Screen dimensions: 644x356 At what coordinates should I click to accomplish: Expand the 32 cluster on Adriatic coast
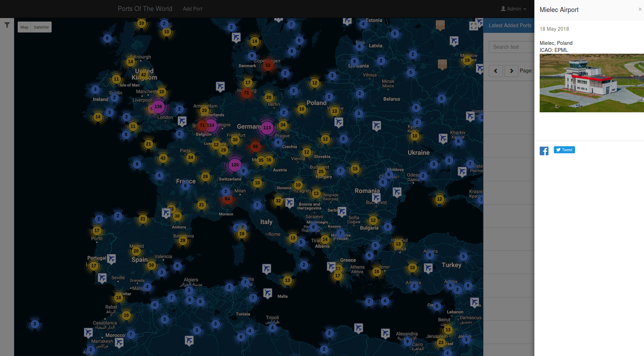(278, 201)
